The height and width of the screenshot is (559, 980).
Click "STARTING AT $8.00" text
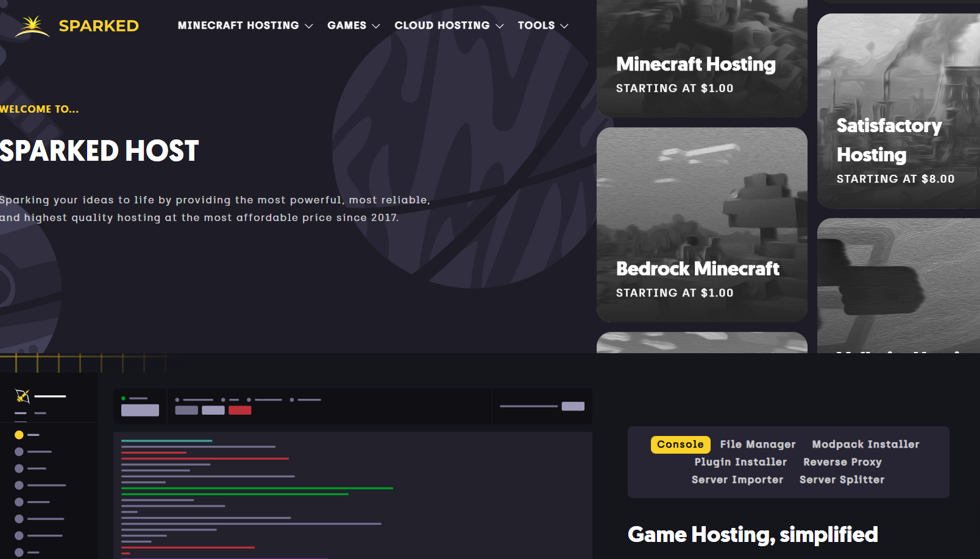tap(895, 179)
